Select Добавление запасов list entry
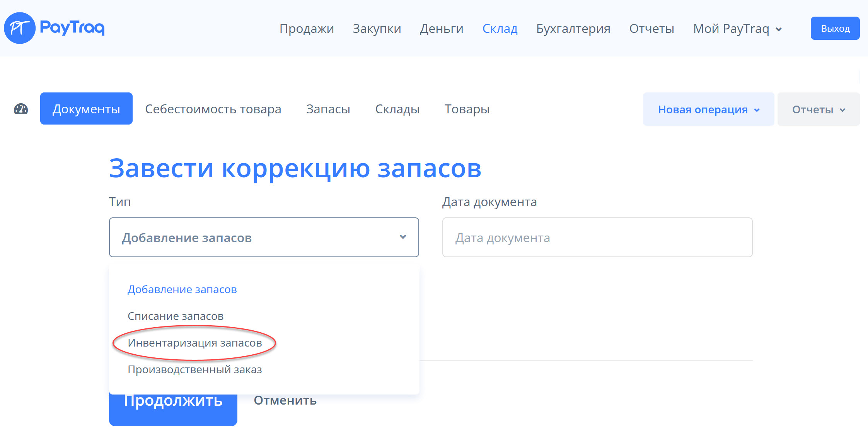Image resolution: width=868 pixels, height=439 pixels. pos(182,289)
